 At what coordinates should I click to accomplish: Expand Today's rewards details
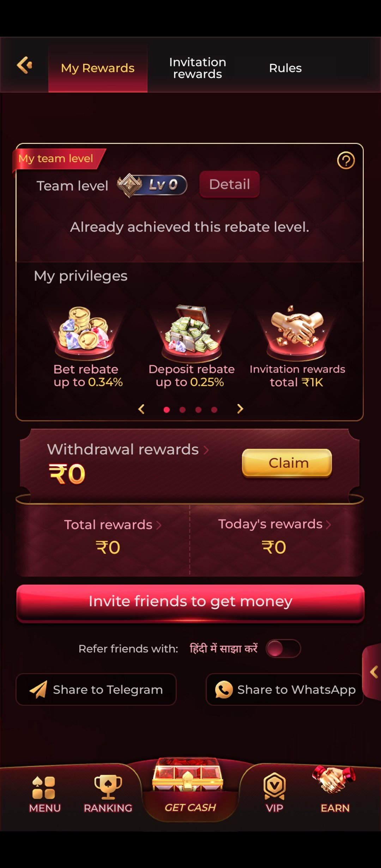274,524
